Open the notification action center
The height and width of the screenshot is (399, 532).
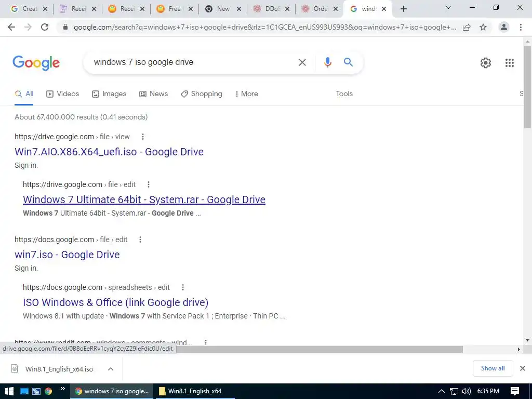[x=515, y=391]
